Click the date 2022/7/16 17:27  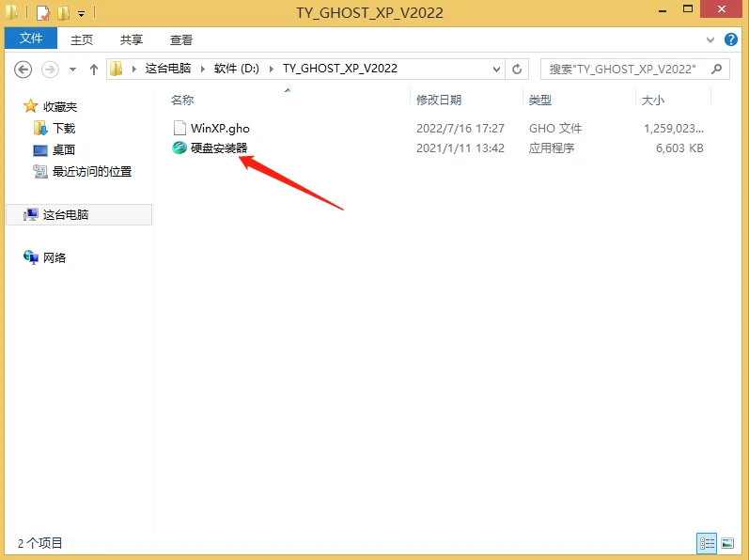[460, 129]
